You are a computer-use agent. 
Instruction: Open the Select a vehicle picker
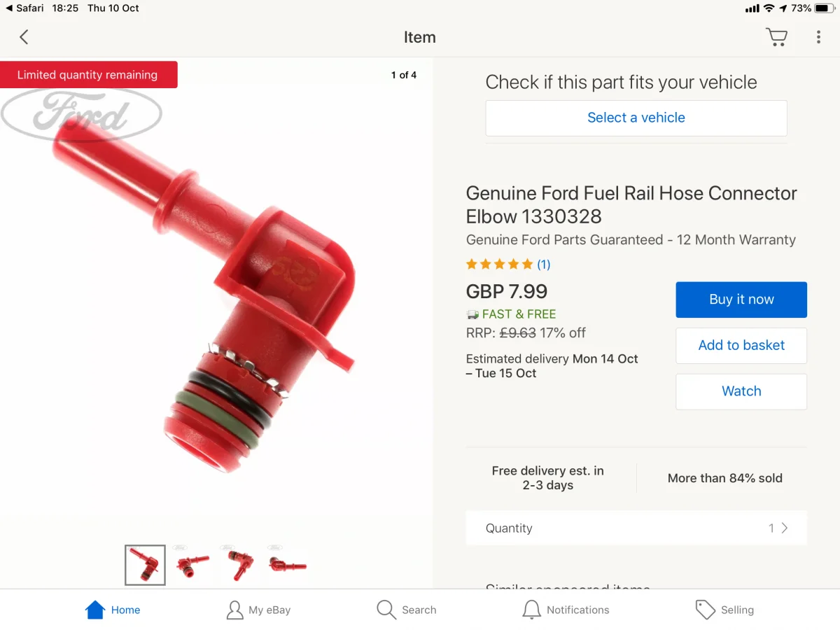click(636, 118)
